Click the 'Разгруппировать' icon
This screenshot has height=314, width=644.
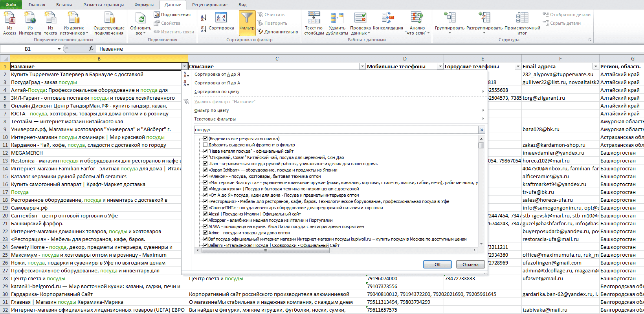coord(484,18)
